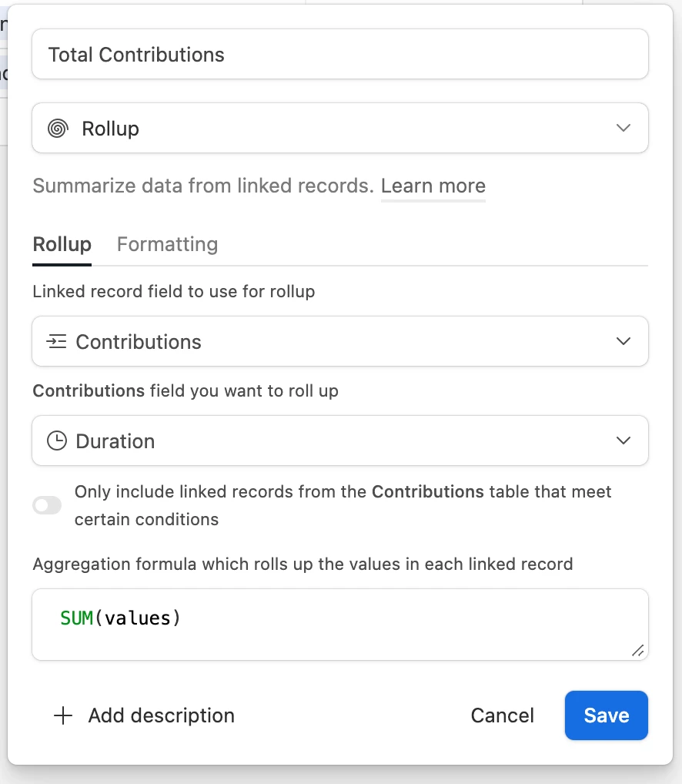This screenshot has width=682, height=784.
Task: Click the Rollup field type label
Action: [111, 129]
